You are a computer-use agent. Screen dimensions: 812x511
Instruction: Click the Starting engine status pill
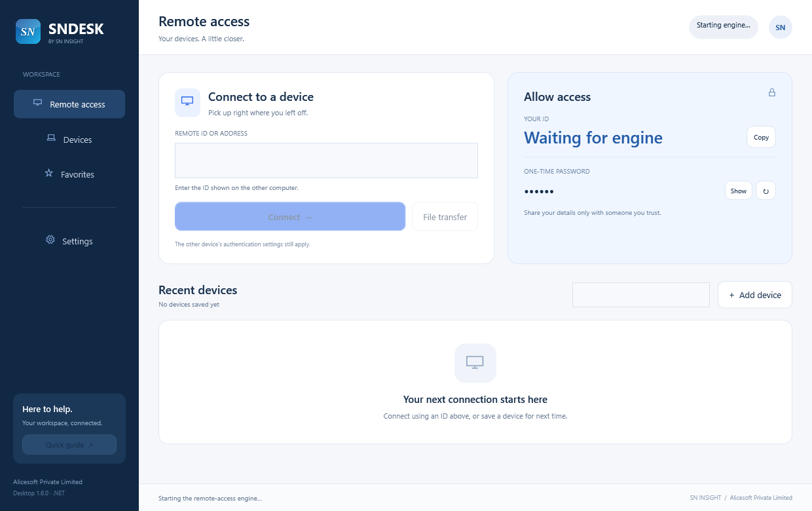coord(724,27)
